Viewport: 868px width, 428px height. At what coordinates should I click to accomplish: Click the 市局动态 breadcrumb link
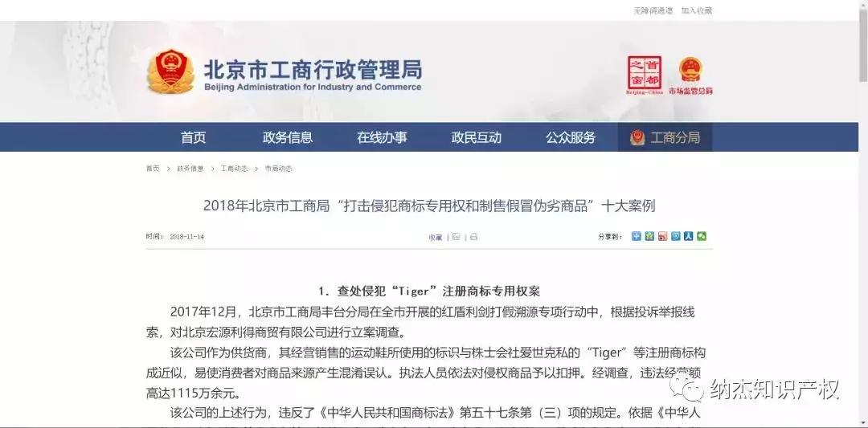pos(278,169)
